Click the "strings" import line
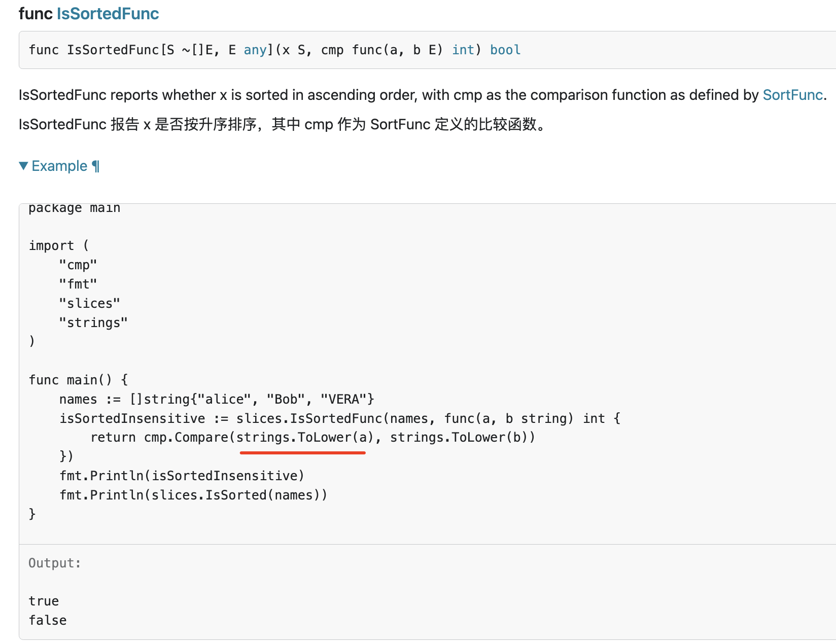 pyautogui.click(x=93, y=323)
